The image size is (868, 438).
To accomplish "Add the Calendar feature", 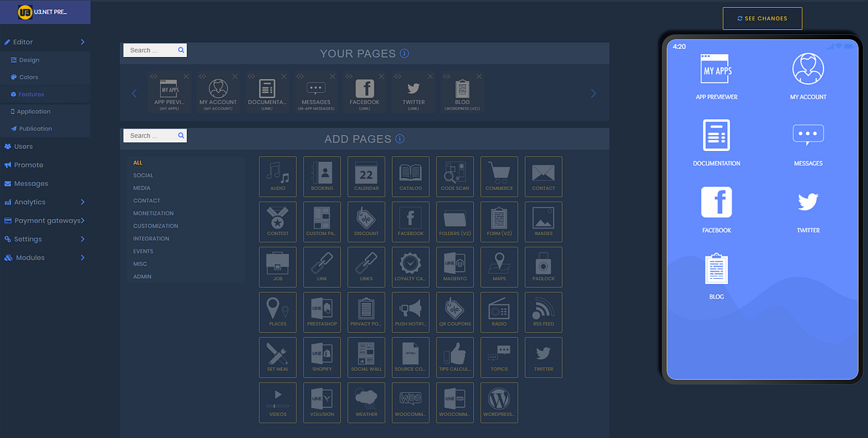I will 366,176.
